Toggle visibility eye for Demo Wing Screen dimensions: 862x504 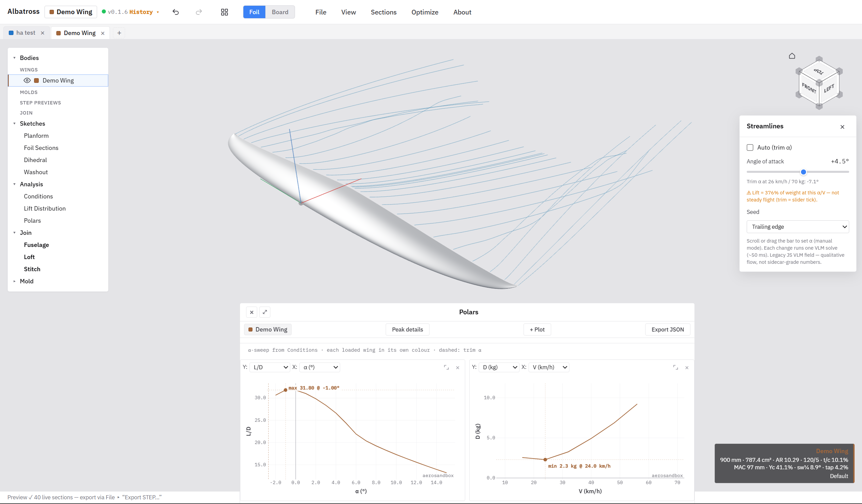tap(27, 81)
